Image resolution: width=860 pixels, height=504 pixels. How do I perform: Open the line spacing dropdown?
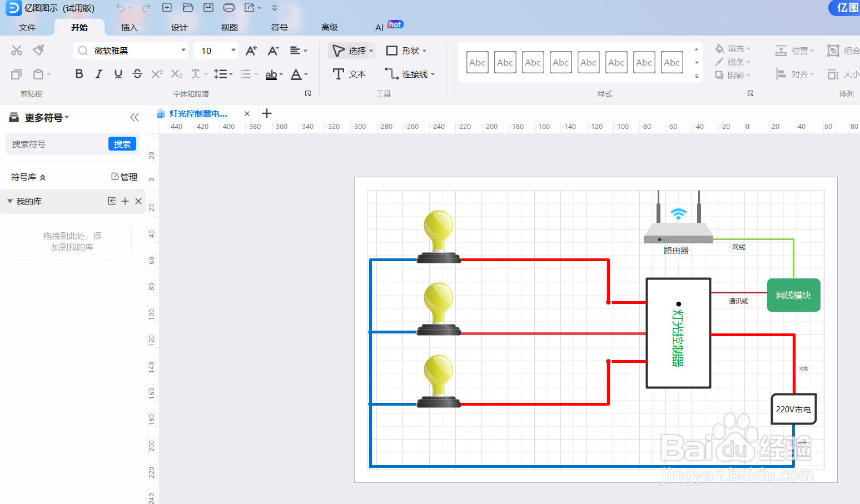click(x=223, y=74)
